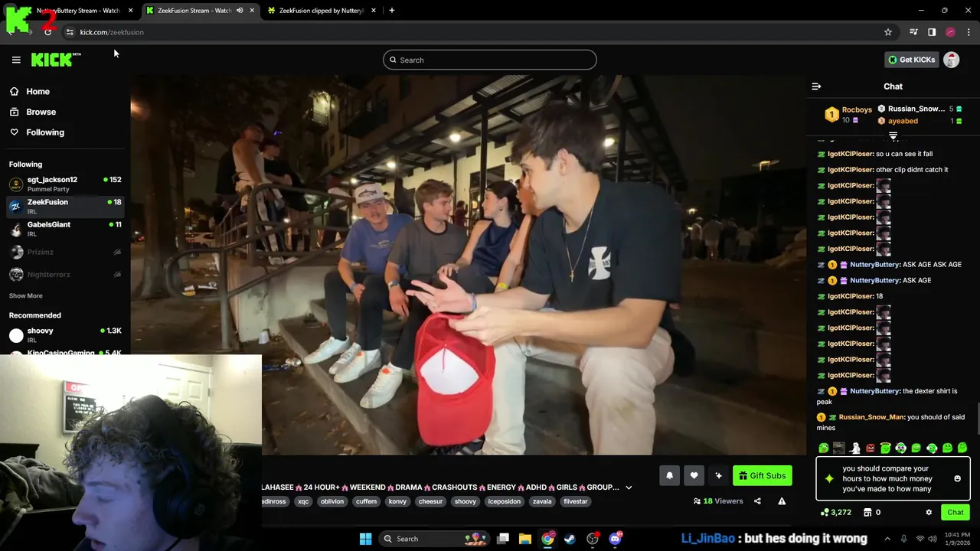Open the chat shop icon
Image resolution: width=980 pixels, height=551 pixels.
click(867, 513)
